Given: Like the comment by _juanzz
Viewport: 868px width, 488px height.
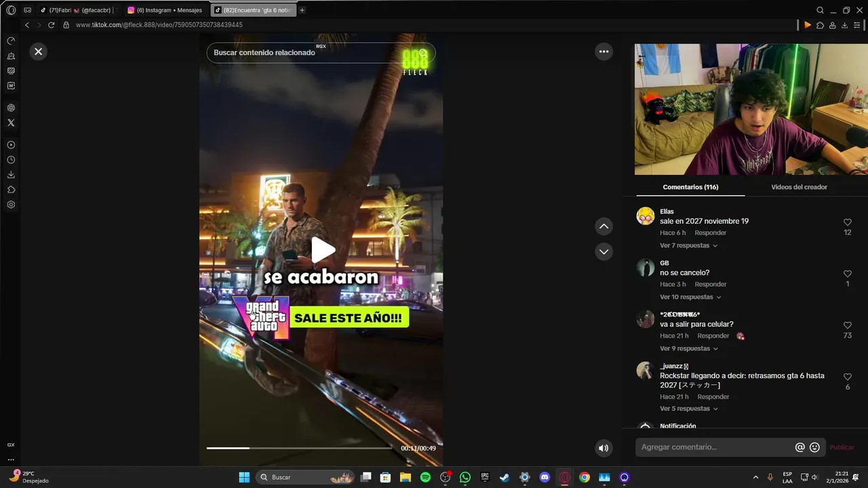Looking at the screenshot, I should pos(848,377).
